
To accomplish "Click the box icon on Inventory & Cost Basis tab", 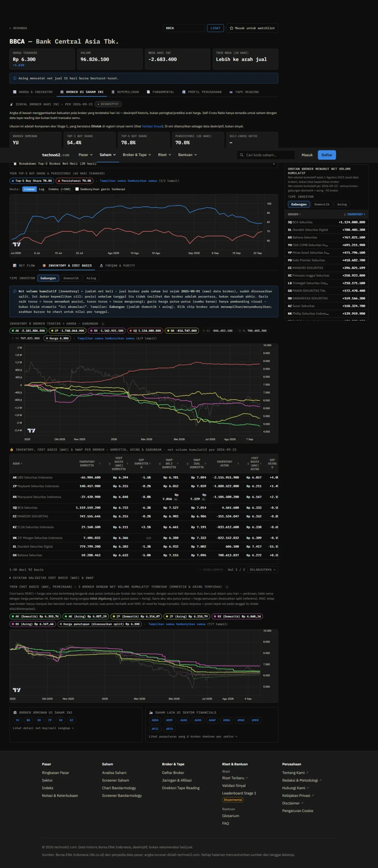I will 44,265.
